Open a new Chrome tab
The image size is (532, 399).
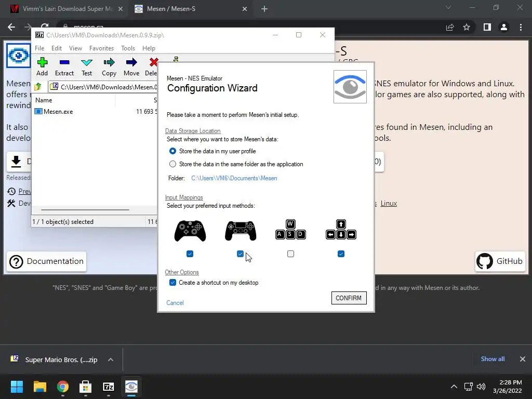264,9
